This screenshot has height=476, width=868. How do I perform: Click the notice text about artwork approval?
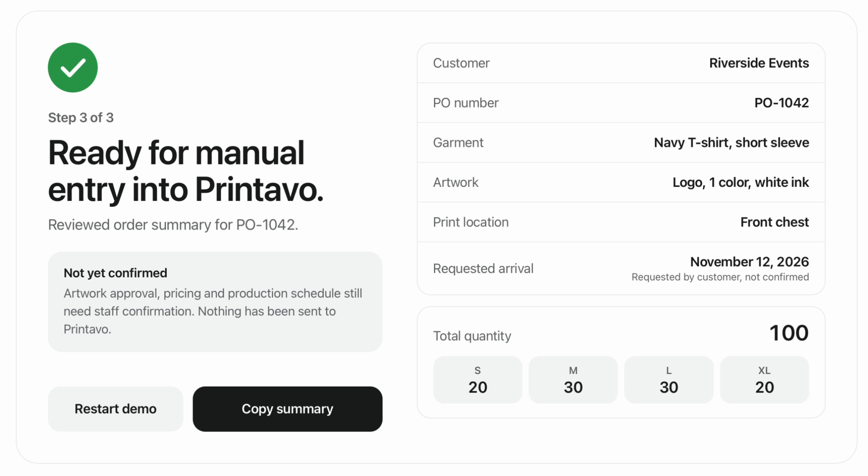click(213, 311)
